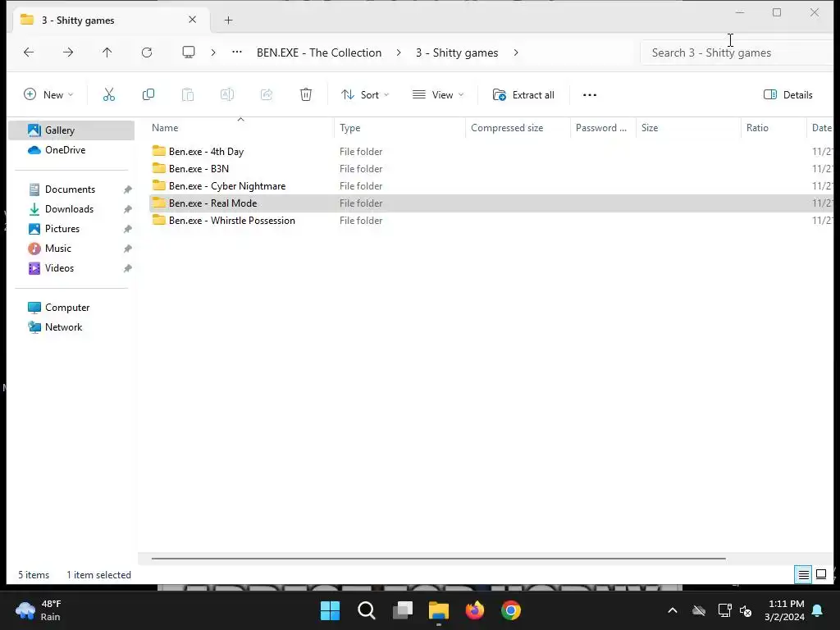Open the View dropdown
Image resolution: width=840 pixels, height=630 pixels.
(x=438, y=95)
